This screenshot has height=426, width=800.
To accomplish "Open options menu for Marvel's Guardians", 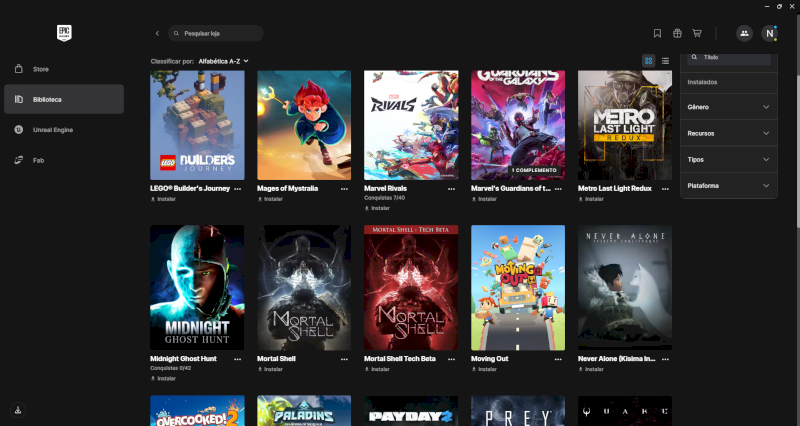I will click(558, 189).
